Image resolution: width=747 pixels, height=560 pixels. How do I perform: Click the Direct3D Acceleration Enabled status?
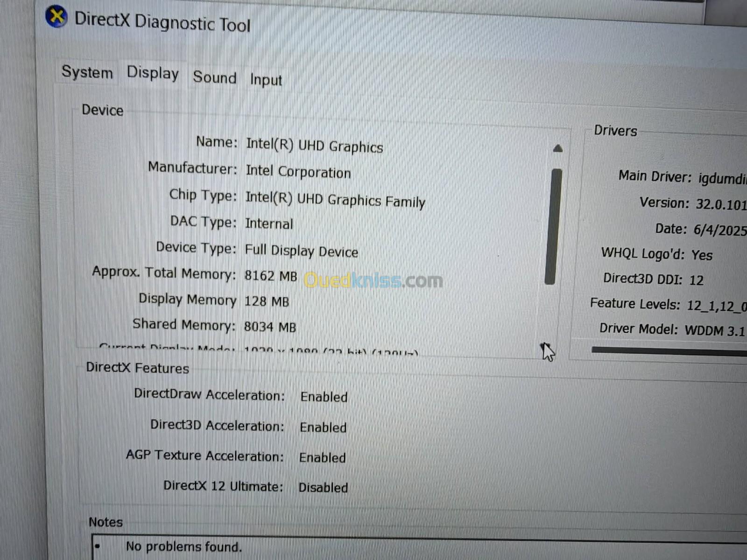click(x=323, y=427)
